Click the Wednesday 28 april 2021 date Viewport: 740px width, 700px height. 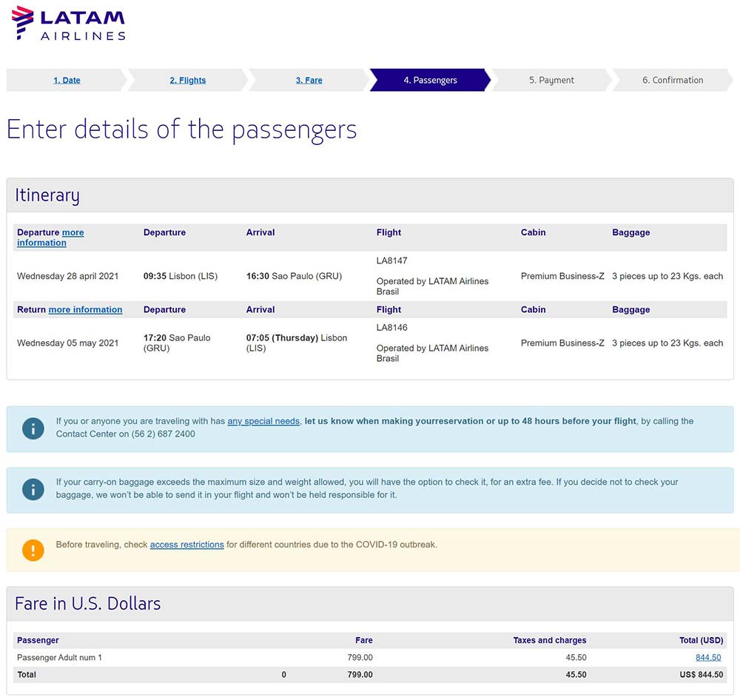coord(67,276)
